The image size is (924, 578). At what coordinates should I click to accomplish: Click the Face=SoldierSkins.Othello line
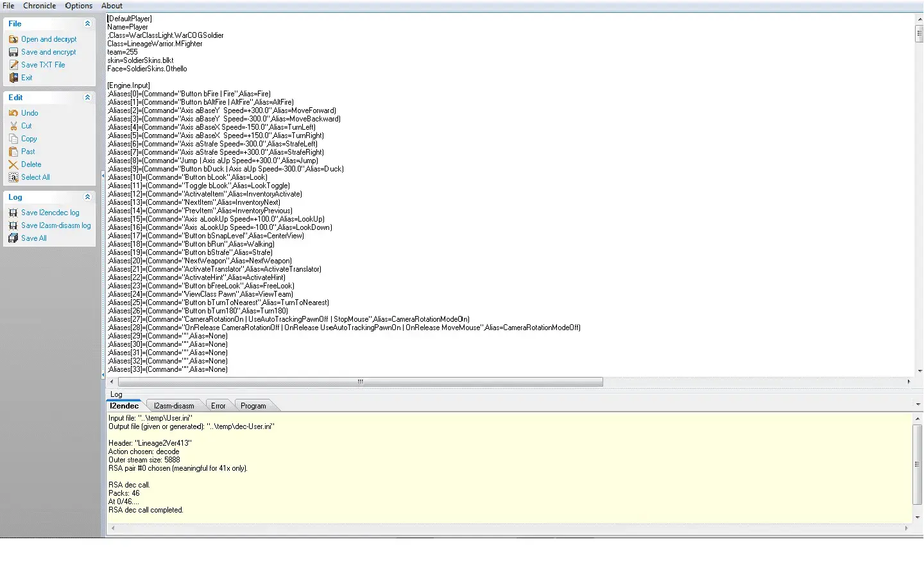[x=147, y=69]
